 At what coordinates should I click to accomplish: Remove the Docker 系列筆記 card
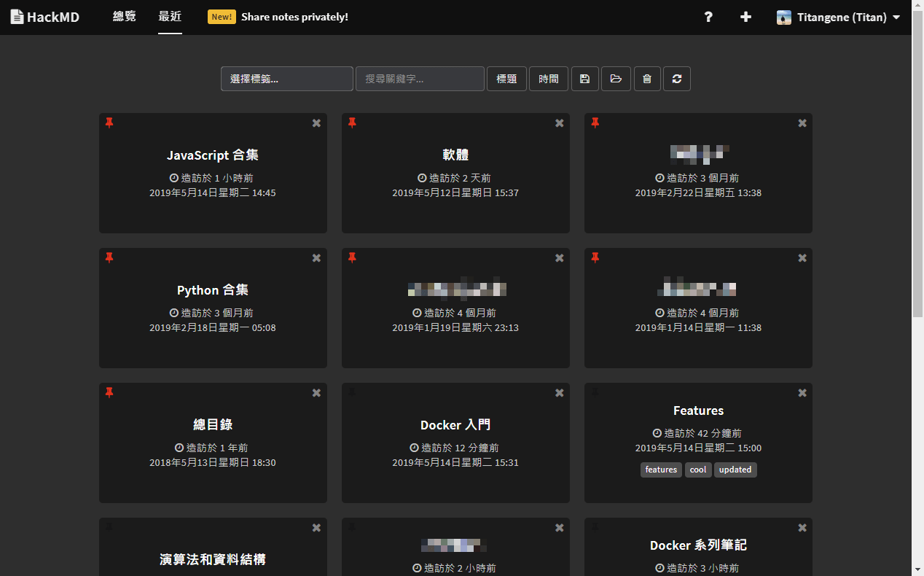(x=802, y=528)
